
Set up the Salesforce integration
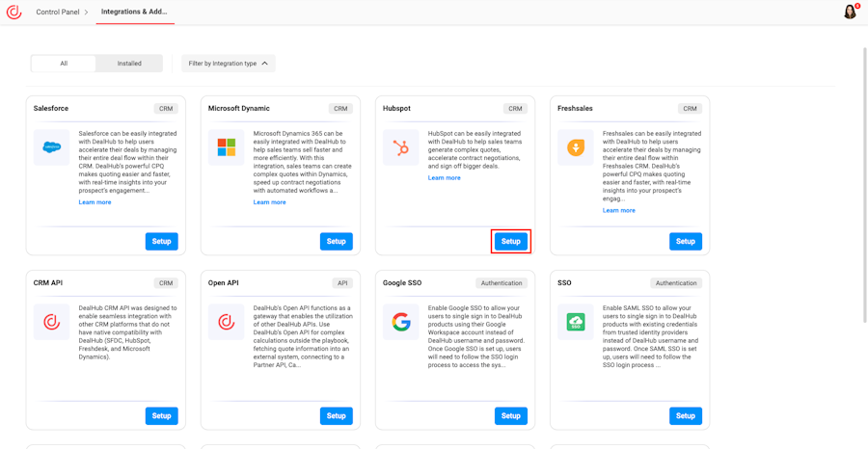pos(162,242)
